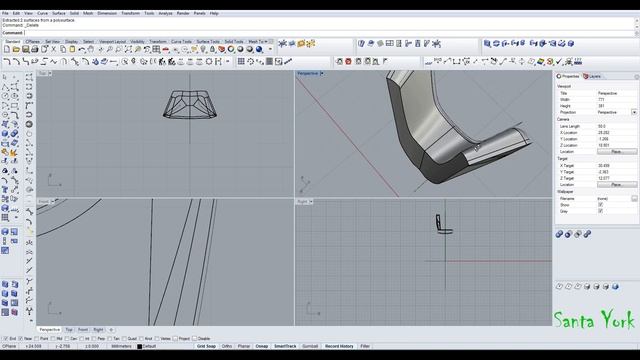640x360 pixels.
Task: Click the New file icon
Action: pyautogui.click(x=7, y=49)
